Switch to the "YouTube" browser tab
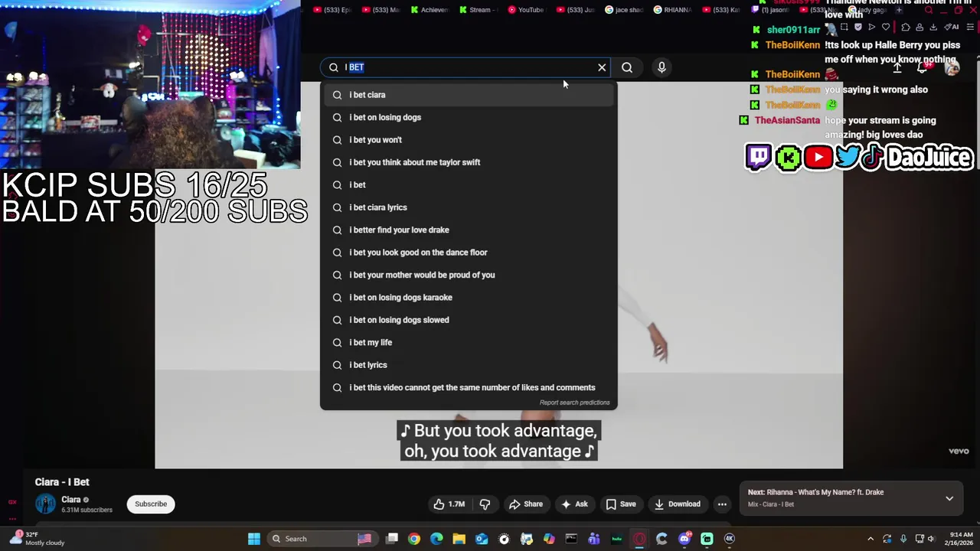Image resolution: width=980 pixels, height=551 pixels. point(527,10)
